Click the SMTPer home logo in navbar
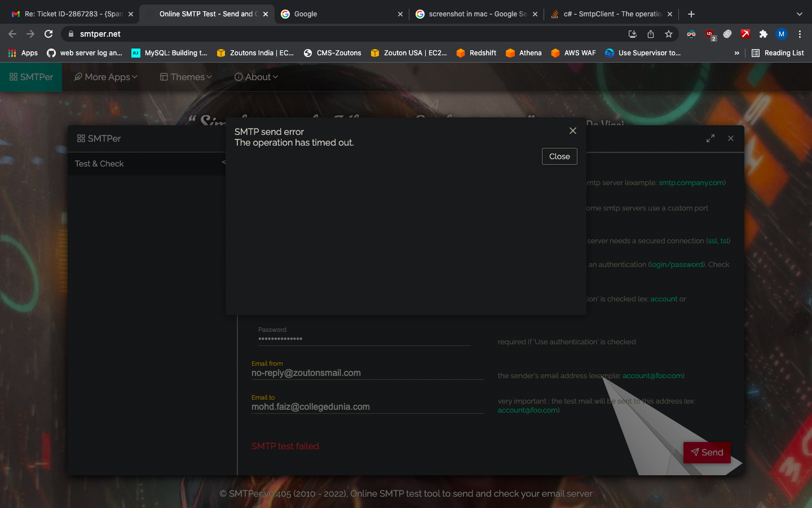 [31, 77]
